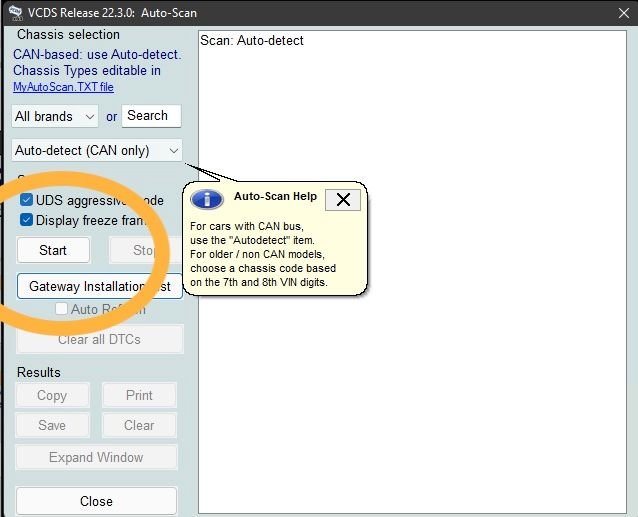This screenshot has height=517, width=638.
Task: Toggle UDS aggressive mode checkbox
Action: [x=27, y=200]
